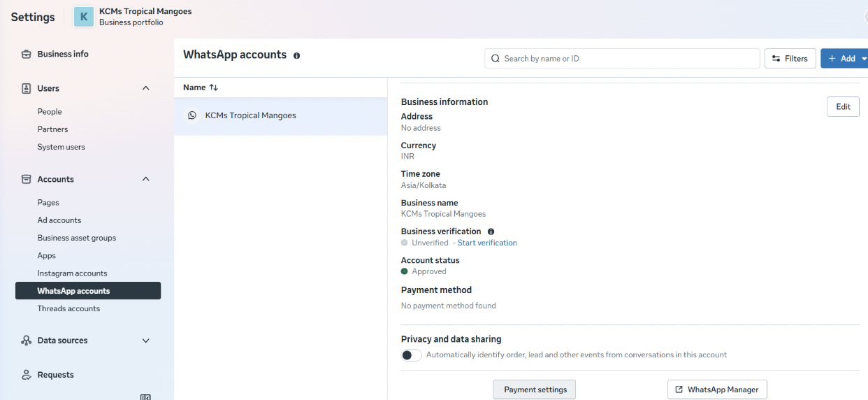The height and width of the screenshot is (400, 868).
Task: Open the Partners settings page
Action: pyautogui.click(x=53, y=129)
